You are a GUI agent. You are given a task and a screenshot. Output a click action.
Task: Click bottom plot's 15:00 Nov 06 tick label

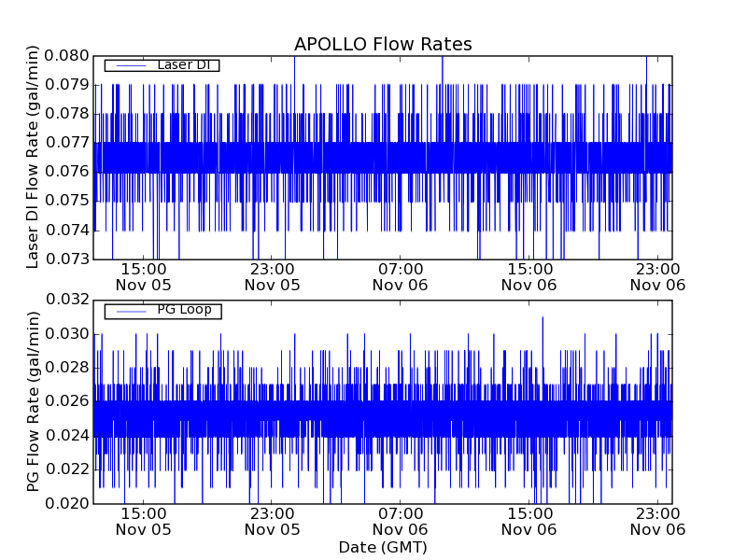530,521
